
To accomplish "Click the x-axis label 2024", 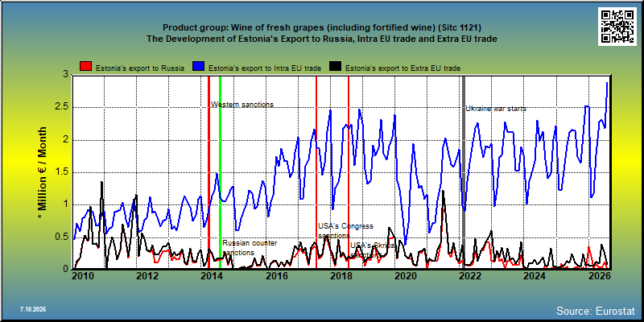I will coord(534,275).
